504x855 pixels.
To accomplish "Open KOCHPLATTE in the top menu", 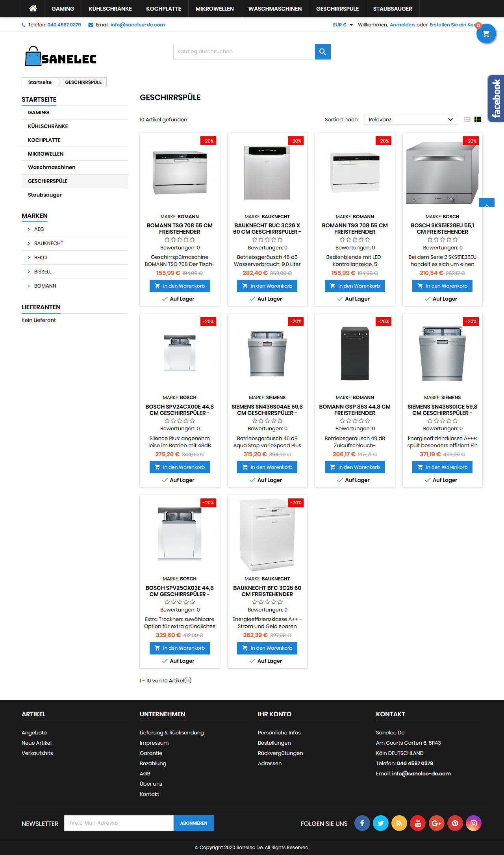I will coord(164,9).
